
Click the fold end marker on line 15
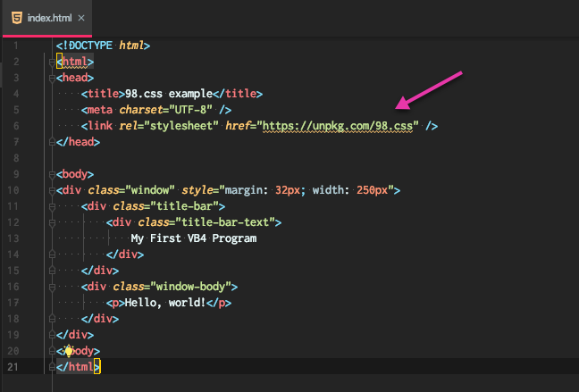coord(52,271)
